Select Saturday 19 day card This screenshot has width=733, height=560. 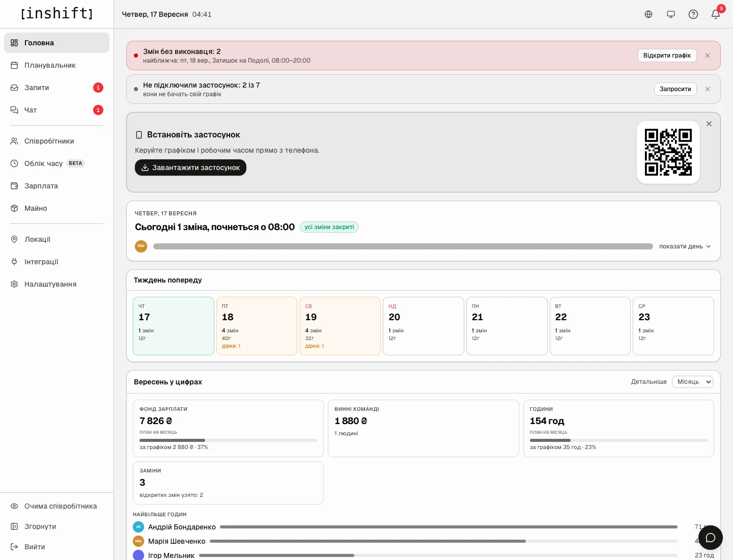[x=340, y=326]
